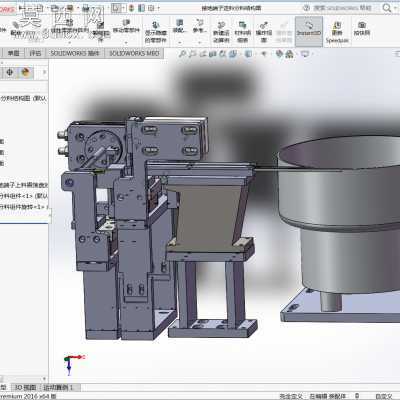Click the Rebuild traffic light icon
This screenshot has width=400, height=400.
click(x=131, y=8)
